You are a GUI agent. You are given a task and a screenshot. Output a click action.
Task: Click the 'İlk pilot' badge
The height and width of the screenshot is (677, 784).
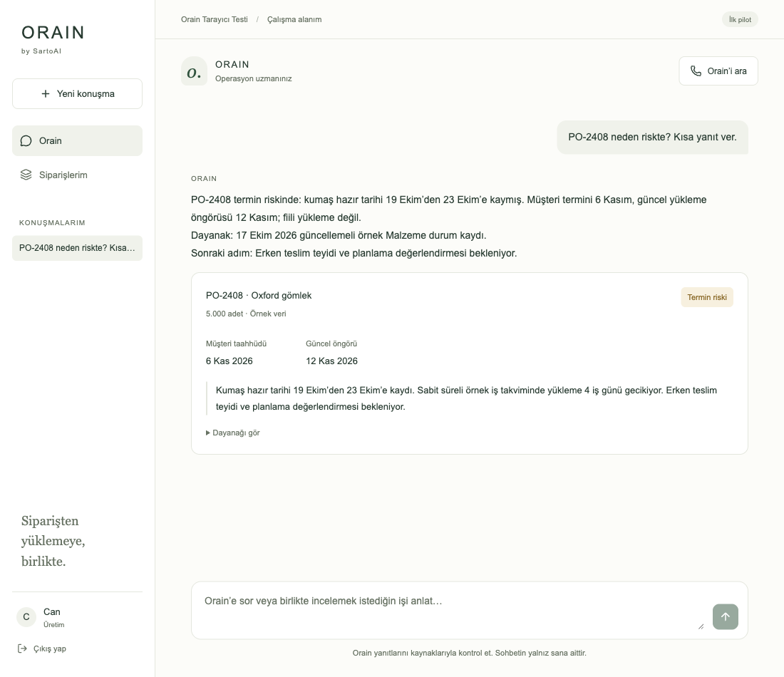[x=740, y=19]
